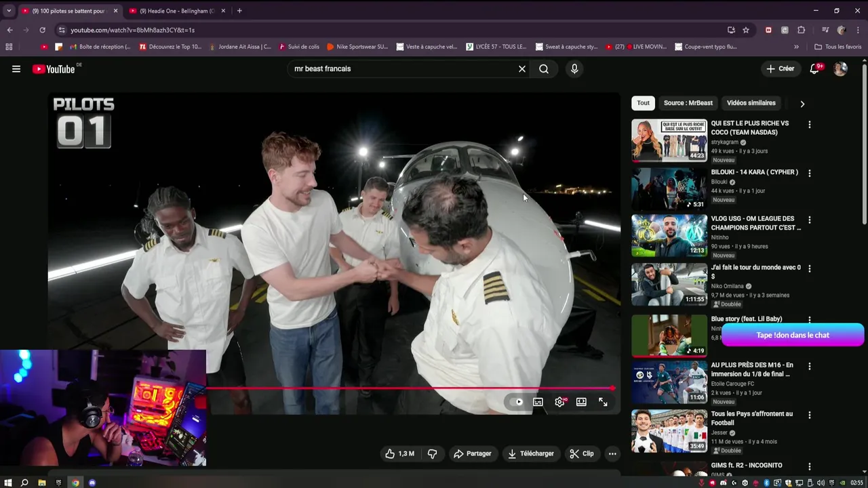Image resolution: width=868 pixels, height=488 pixels.
Task: Open Windows taskbar search
Action: [x=24, y=483]
